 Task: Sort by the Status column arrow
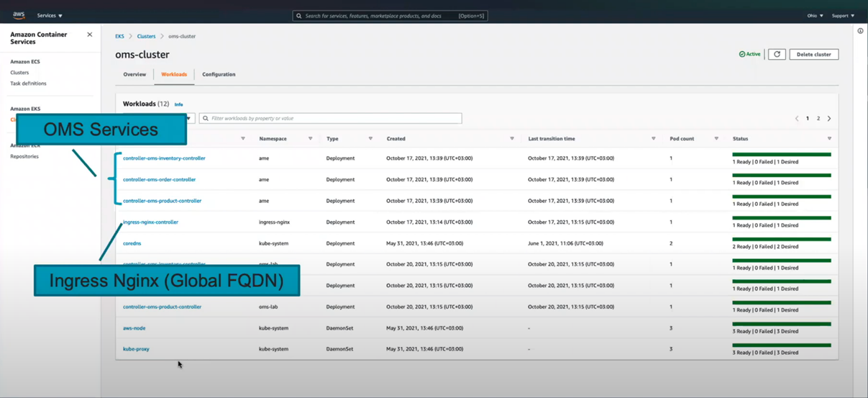[829, 139]
